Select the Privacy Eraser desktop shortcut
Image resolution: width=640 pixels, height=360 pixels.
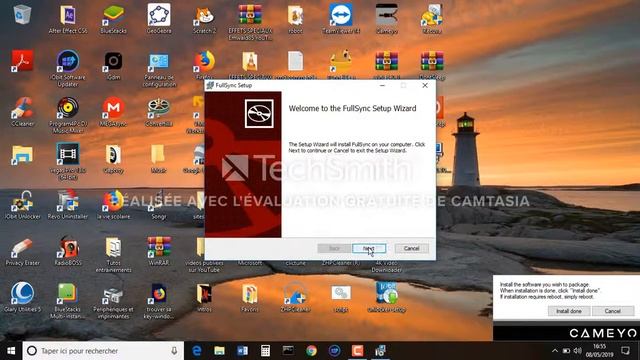click(22, 251)
